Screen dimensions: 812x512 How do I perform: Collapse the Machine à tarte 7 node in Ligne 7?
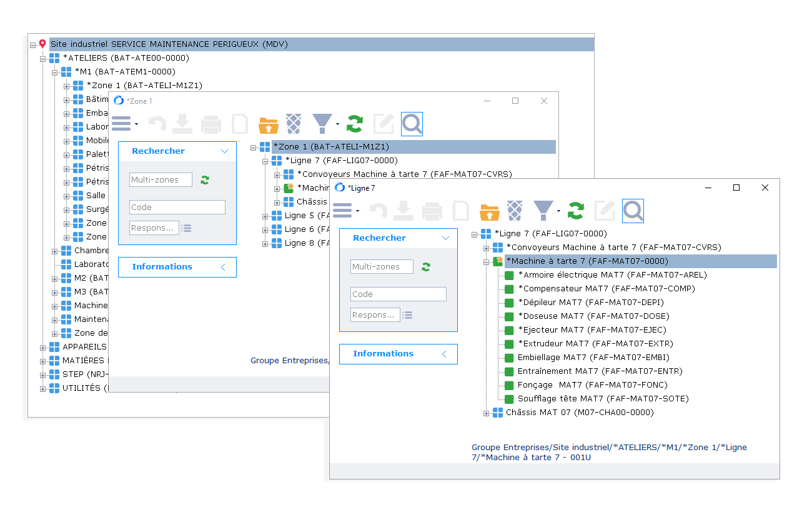pyautogui.click(x=487, y=262)
